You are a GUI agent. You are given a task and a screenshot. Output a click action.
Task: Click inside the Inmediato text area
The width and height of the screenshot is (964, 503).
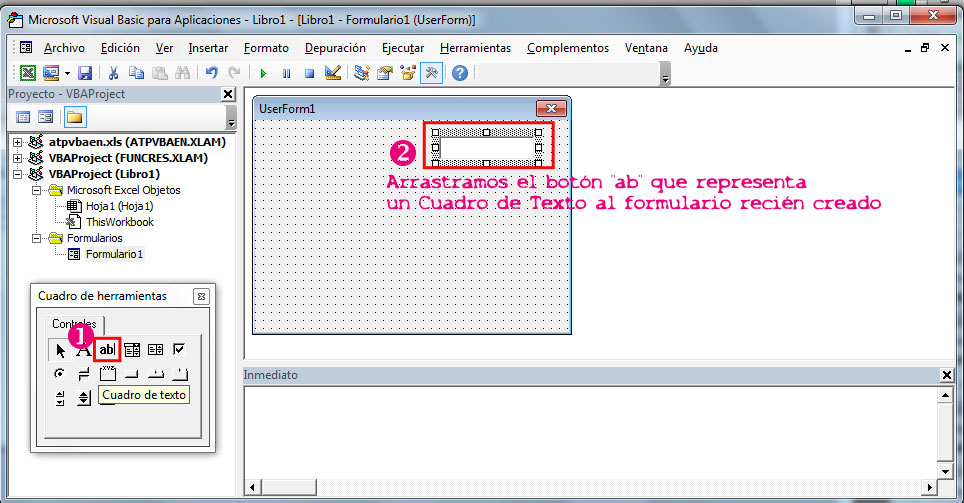[x=590, y=431]
